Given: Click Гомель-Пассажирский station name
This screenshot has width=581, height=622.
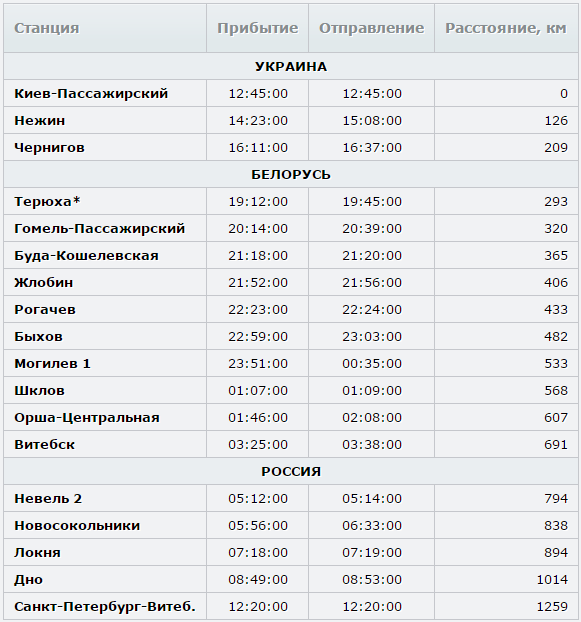Looking at the screenshot, I should point(100,228).
